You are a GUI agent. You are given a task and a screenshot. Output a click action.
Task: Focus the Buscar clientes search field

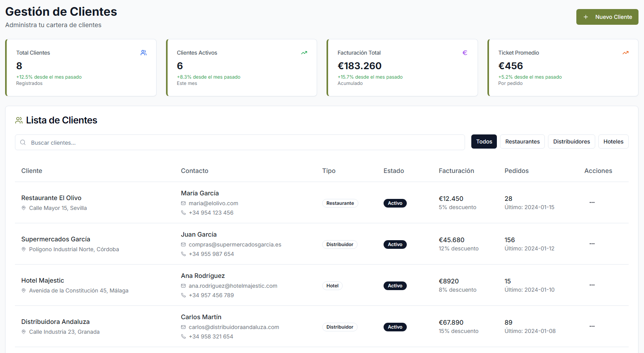[244, 142]
